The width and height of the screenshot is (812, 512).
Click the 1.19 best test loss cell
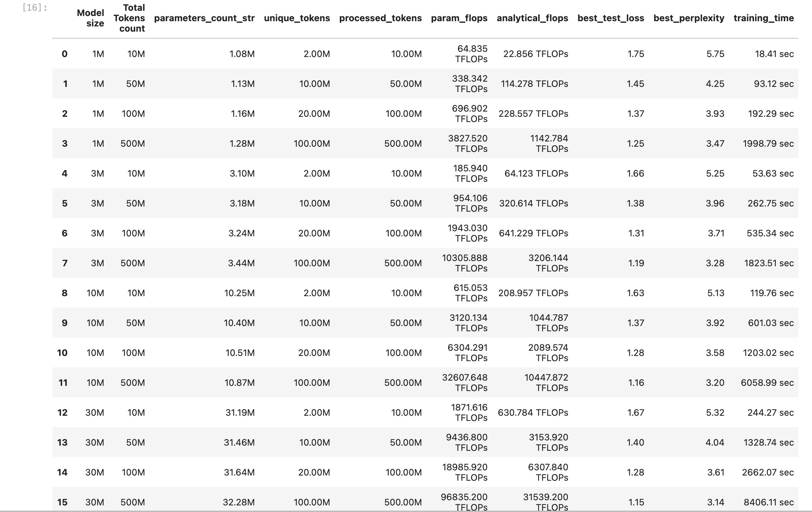636,263
